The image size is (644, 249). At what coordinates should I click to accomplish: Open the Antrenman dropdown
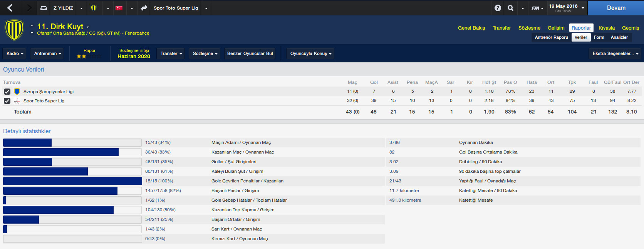47,53
